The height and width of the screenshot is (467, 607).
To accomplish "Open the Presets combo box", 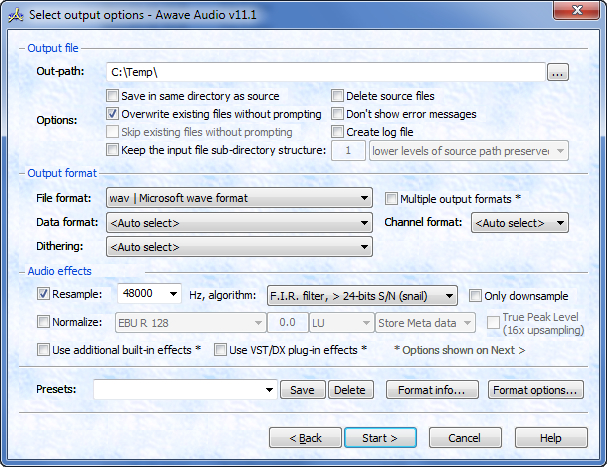I will tap(185, 389).
